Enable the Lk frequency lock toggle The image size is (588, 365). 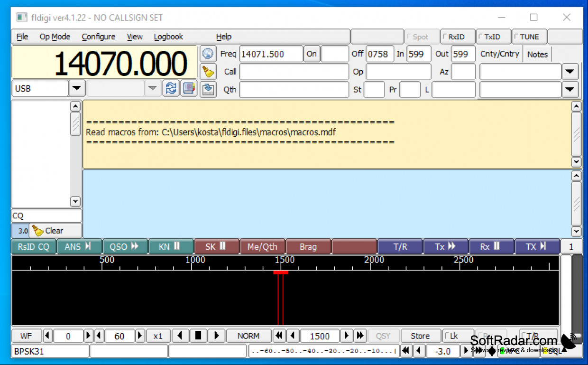coord(458,336)
